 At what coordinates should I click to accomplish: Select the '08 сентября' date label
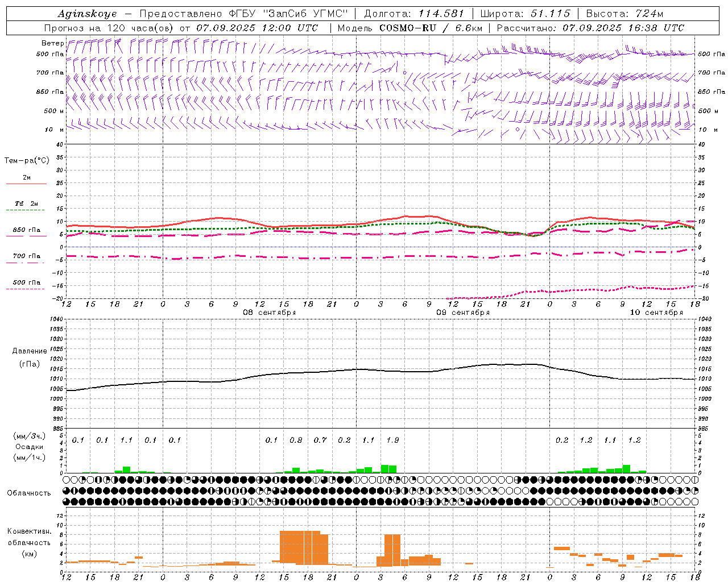pos(270,313)
